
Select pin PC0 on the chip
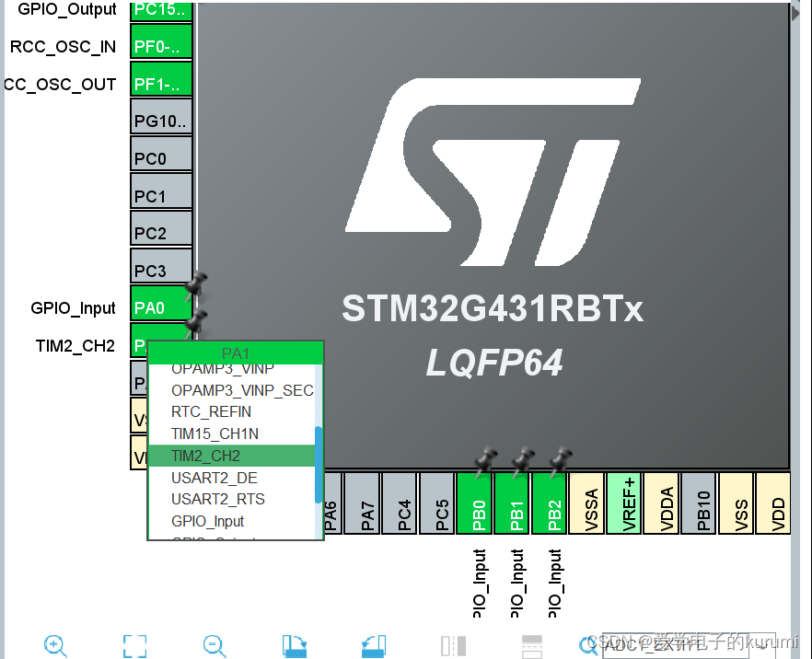coord(161,154)
